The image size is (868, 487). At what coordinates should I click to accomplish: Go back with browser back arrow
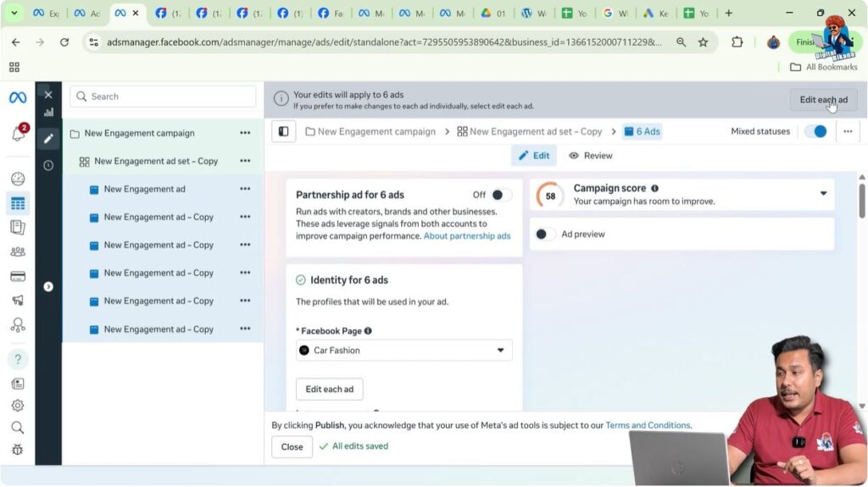point(15,42)
